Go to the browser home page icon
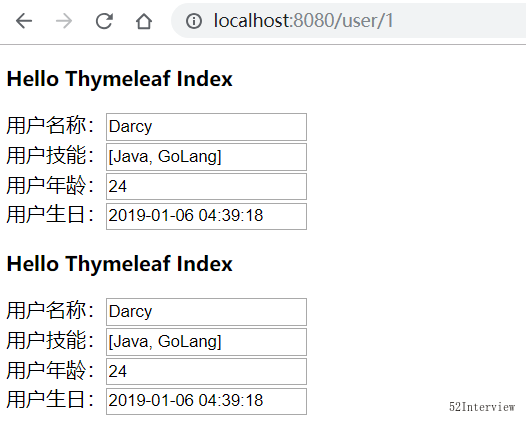The height and width of the screenshot is (423, 526). 144,21
